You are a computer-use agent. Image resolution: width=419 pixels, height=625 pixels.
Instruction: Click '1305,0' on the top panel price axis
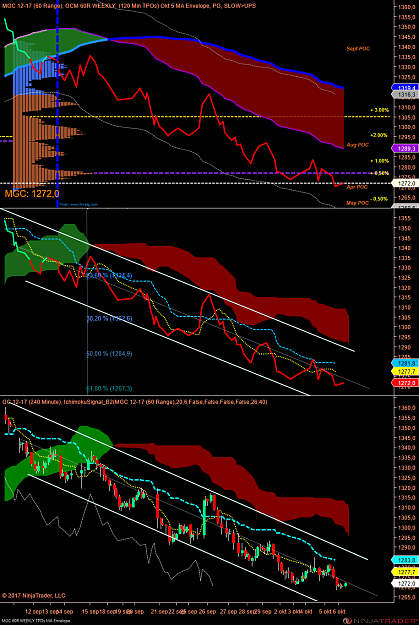(407, 117)
